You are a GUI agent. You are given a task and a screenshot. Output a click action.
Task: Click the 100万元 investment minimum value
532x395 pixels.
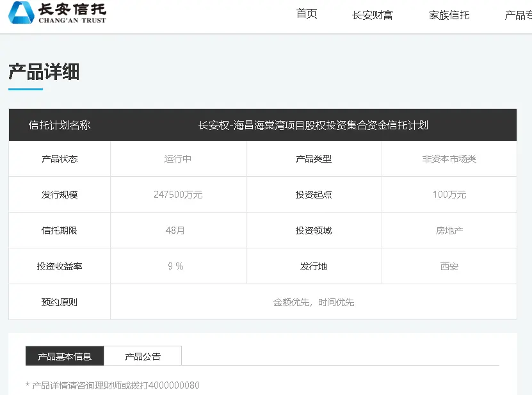(449, 195)
